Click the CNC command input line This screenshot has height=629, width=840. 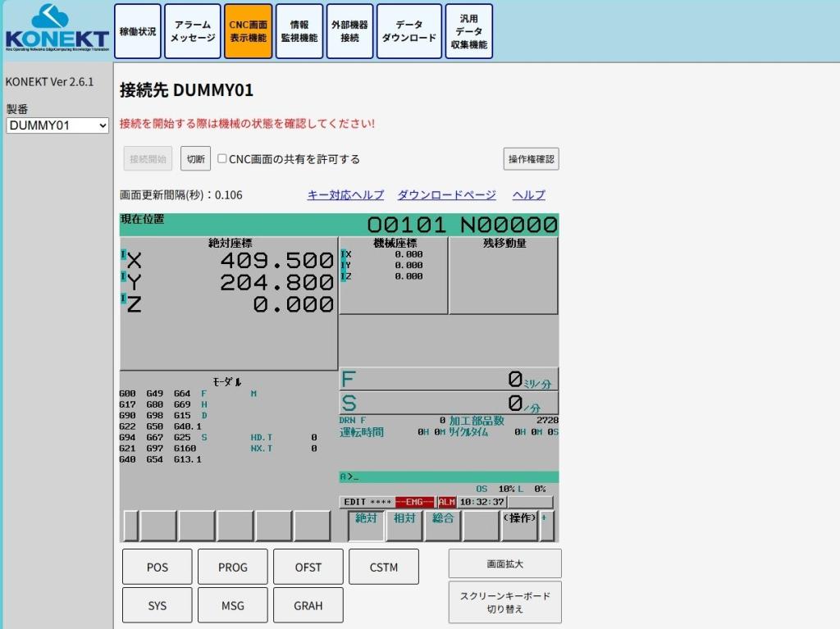pyautogui.click(x=449, y=476)
